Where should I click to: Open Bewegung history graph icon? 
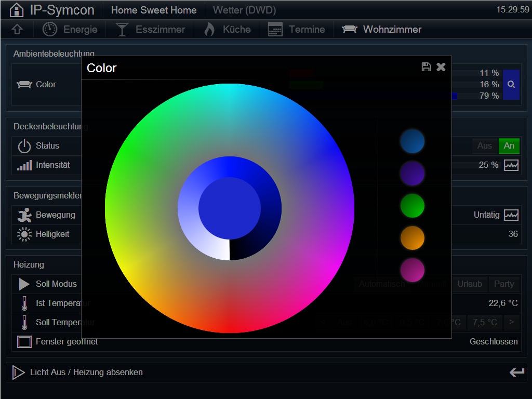click(x=511, y=215)
